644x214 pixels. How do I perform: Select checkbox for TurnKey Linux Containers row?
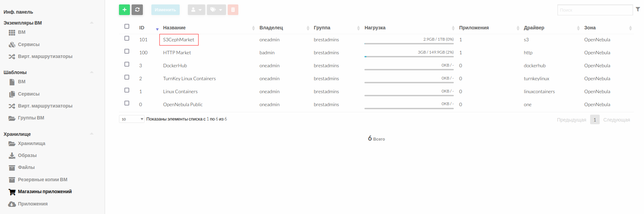[x=127, y=77]
